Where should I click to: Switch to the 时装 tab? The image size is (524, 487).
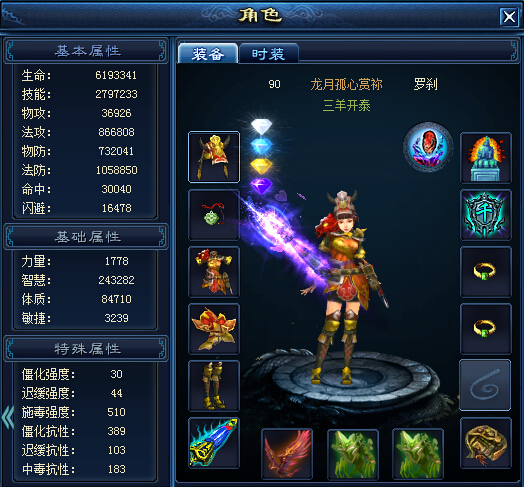coord(268,53)
